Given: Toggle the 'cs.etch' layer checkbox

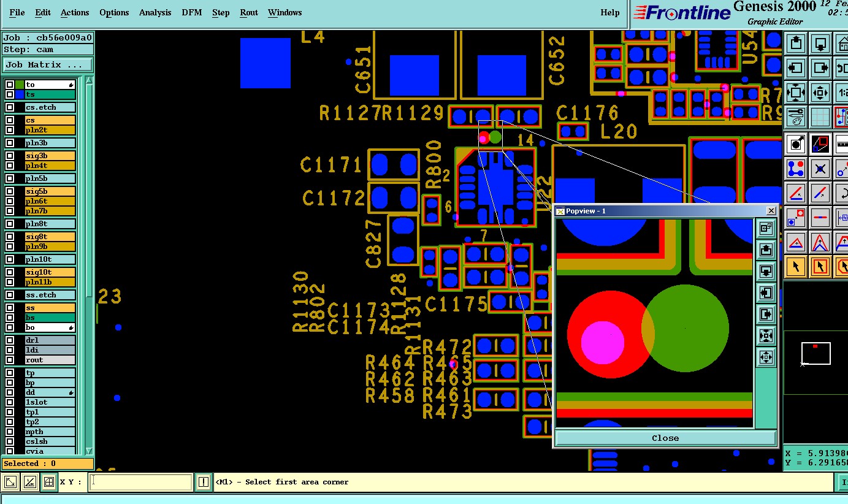Looking at the screenshot, I should [9, 107].
